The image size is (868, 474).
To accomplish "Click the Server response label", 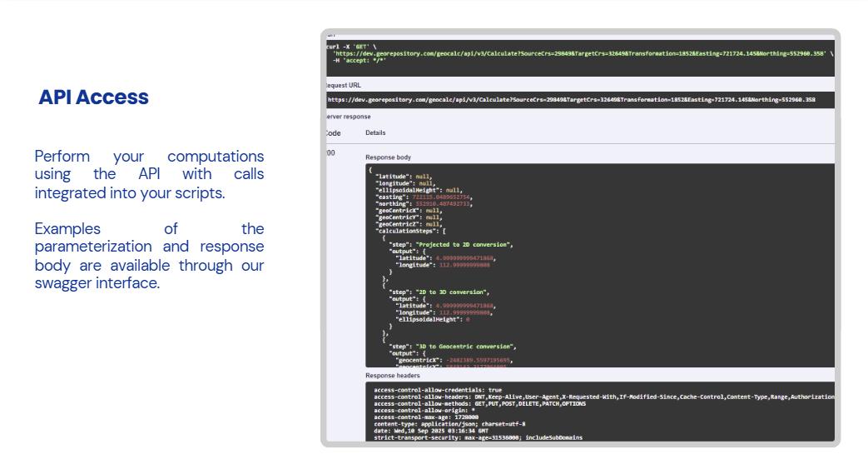I will [x=348, y=117].
